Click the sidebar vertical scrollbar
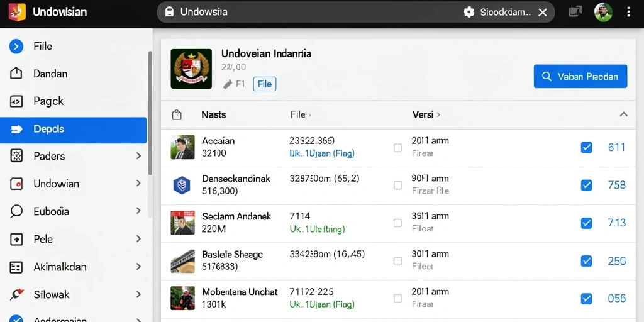 click(x=150, y=113)
